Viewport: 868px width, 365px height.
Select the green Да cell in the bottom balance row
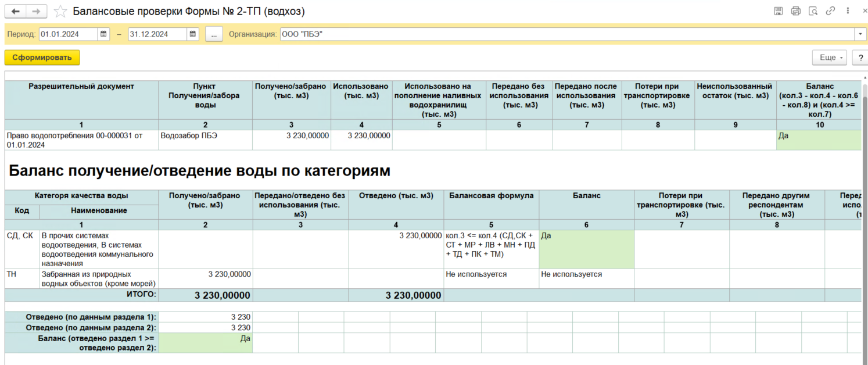pos(205,342)
